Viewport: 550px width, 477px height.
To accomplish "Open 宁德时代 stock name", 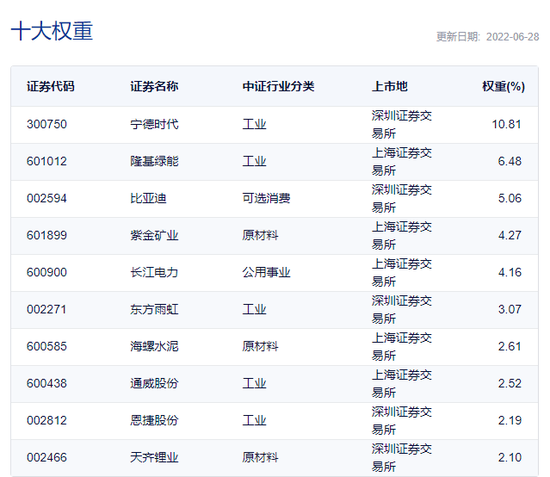I will click(x=154, y=124).
